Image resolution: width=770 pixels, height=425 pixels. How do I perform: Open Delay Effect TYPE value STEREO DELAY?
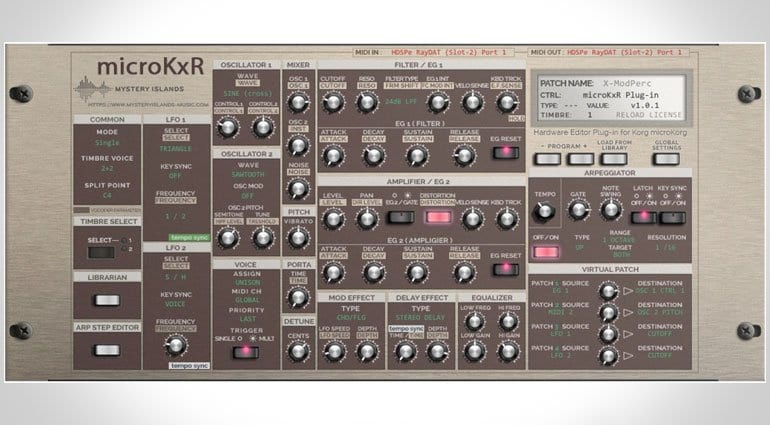point(420,317)
